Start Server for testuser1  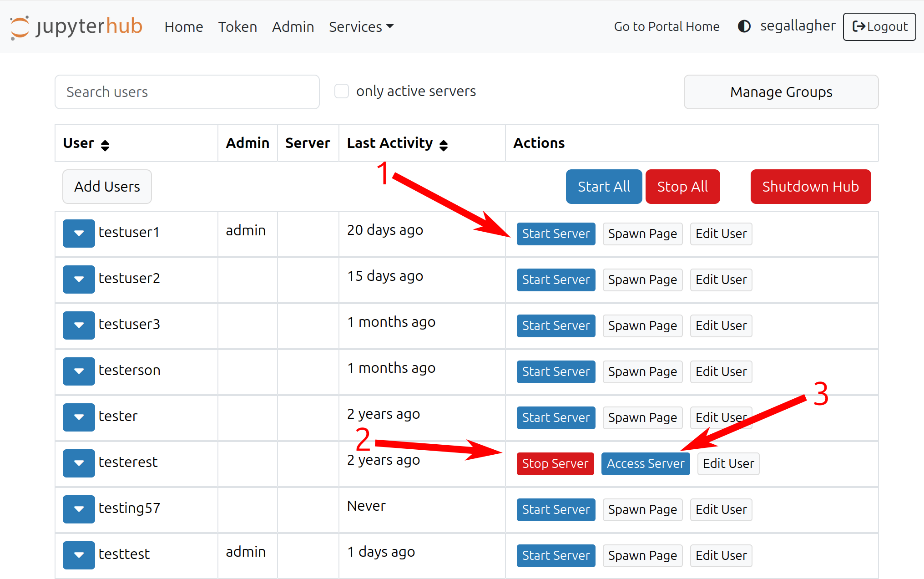(556, 234)
